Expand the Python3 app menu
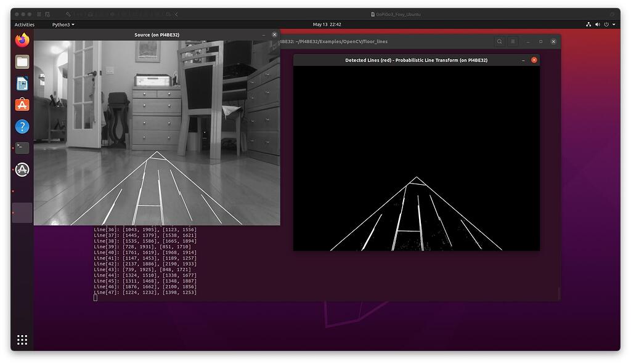This screenshot has height=364, width=631. 63,25
